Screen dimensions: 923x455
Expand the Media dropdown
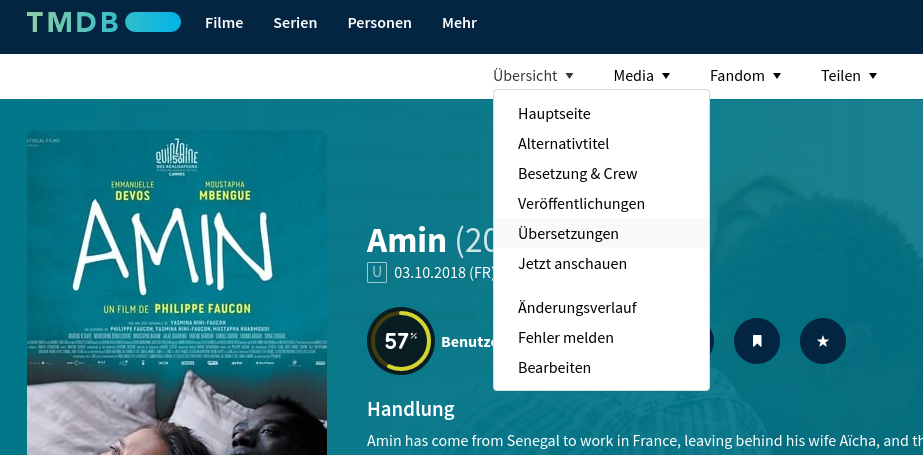coord(642,75)
